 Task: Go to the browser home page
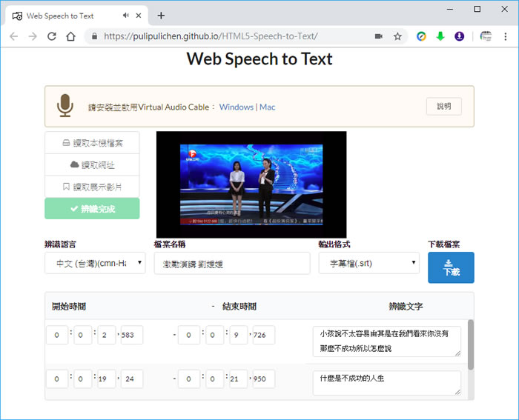click(x=70, y=36)
